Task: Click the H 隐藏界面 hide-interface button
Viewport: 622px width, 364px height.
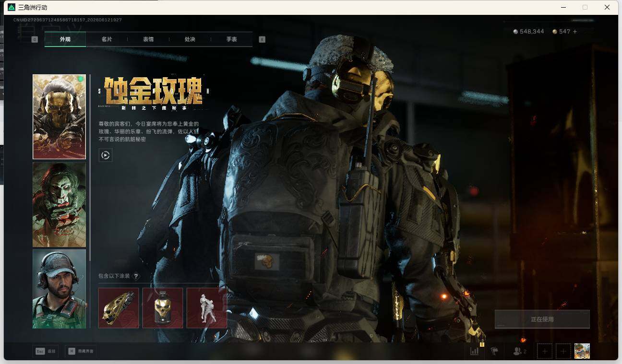Action: [80, 351]
